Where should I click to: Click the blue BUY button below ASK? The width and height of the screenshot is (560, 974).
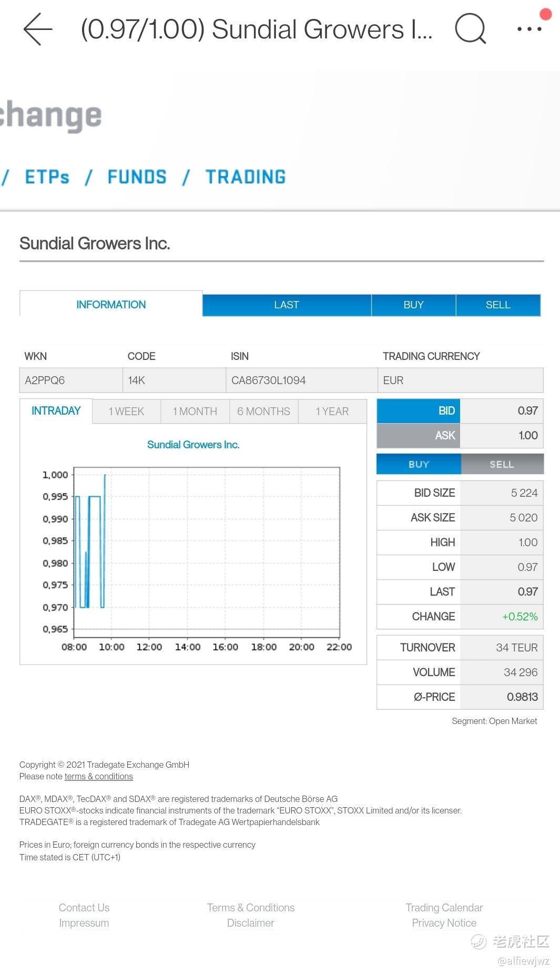(x=419, y=464)
